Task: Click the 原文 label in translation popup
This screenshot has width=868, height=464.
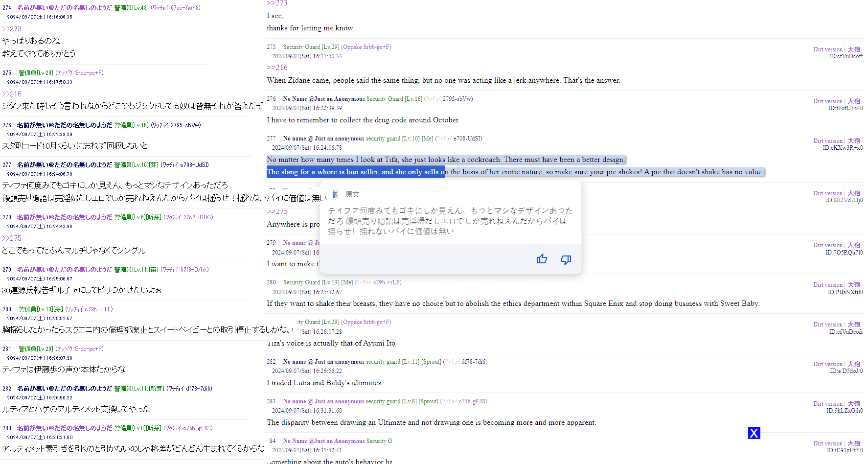Action: coord(352,194)
